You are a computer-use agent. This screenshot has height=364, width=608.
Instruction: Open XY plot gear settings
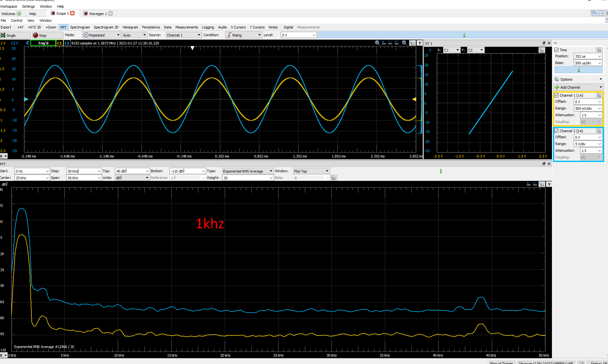[x=541, y=50]
